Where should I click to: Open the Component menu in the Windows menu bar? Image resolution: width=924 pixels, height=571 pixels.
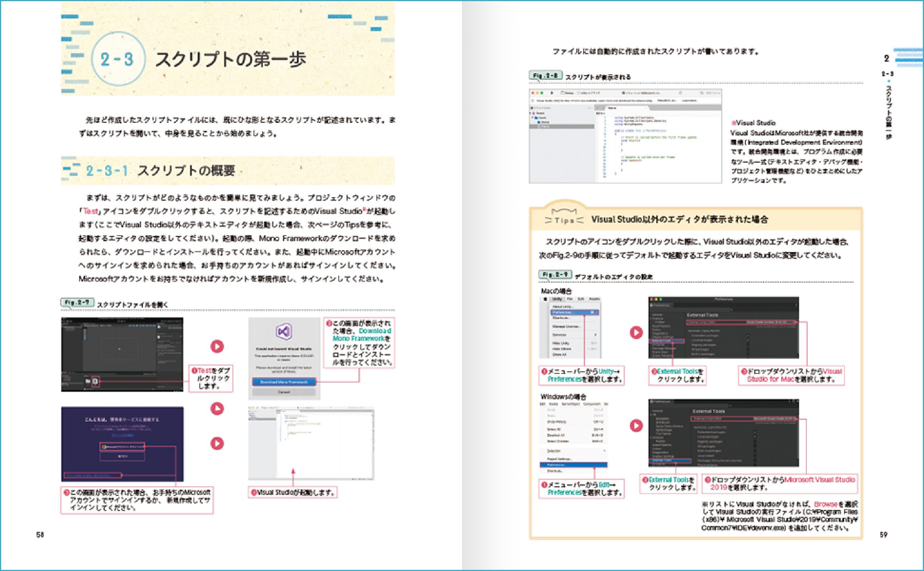(x=592, y=404)
